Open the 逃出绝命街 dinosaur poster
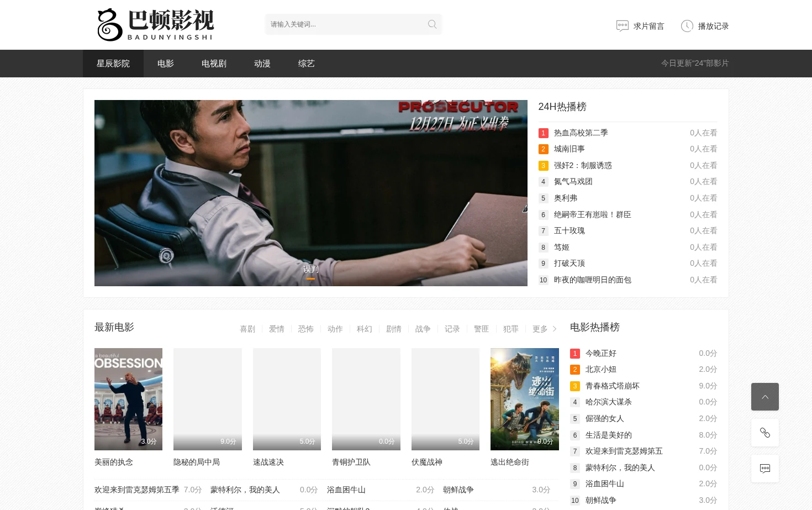This screenshot has width=812, height=510. [525, 399]
